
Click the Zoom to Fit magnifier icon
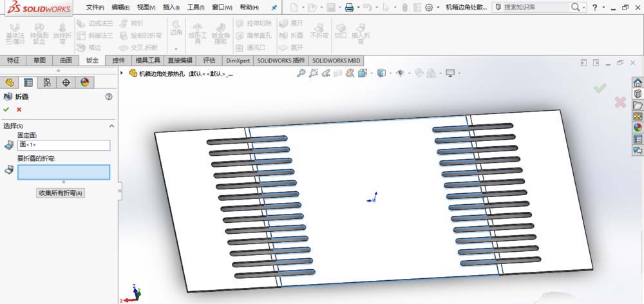coord(301,73)
